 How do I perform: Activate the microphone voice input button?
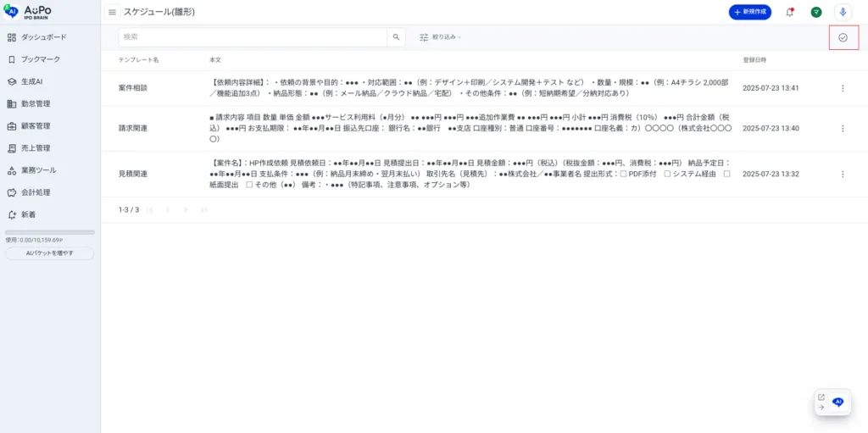[843, 12]
